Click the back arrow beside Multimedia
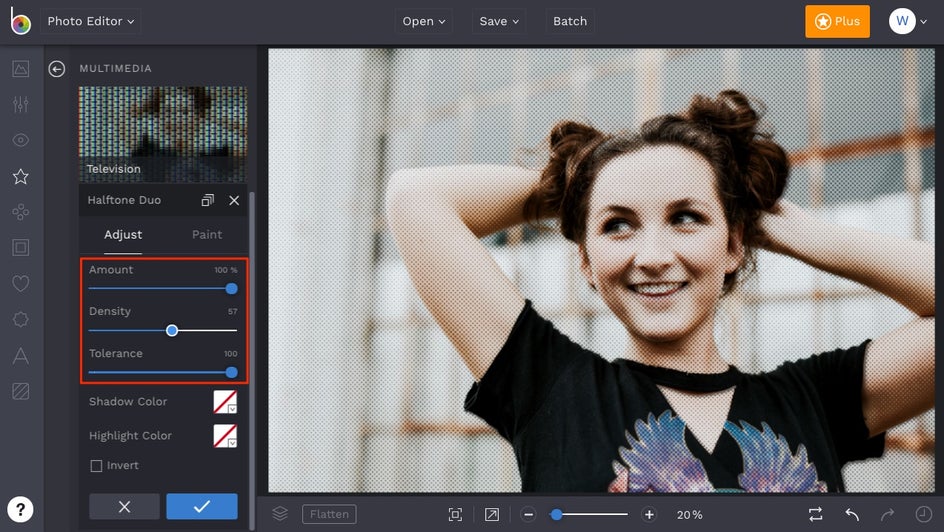Image resolution: width=944 pixels, height=532 pixels. click(x=57, y=69)
